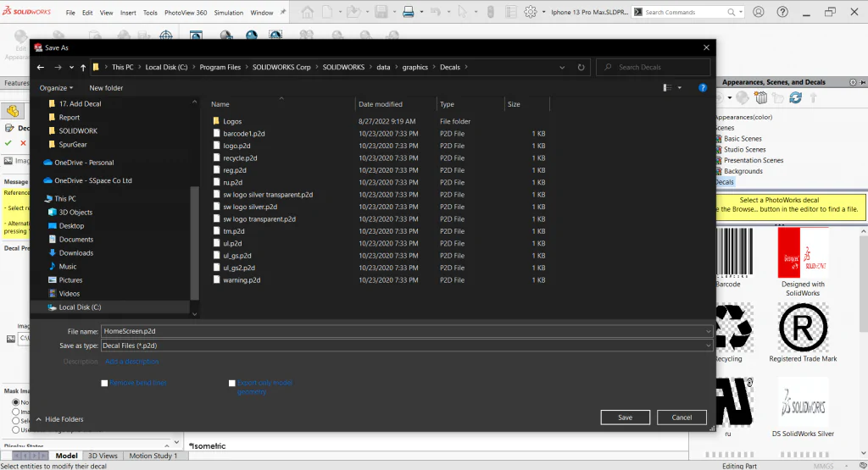Switch to the 3D Views tab
The height and width of the screenshot is (470, 868).
[103, 456]
